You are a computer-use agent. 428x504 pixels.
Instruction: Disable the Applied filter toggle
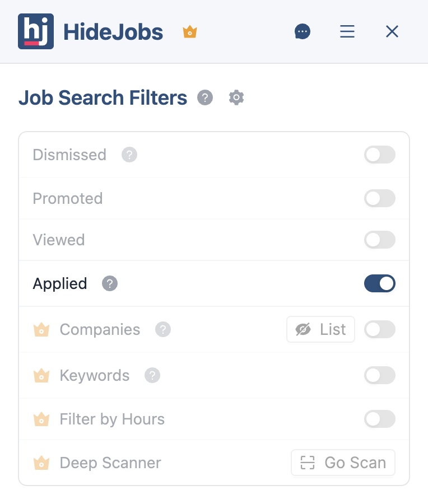[380, 283]
